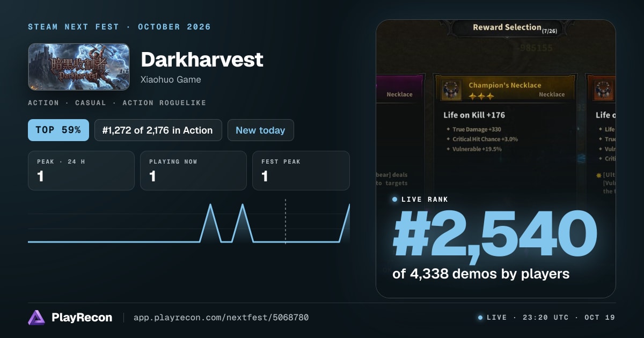Click the three-star rating under Champion's Necklace
The width and height of the screenshot is (644, 338).
coord(481,96)
